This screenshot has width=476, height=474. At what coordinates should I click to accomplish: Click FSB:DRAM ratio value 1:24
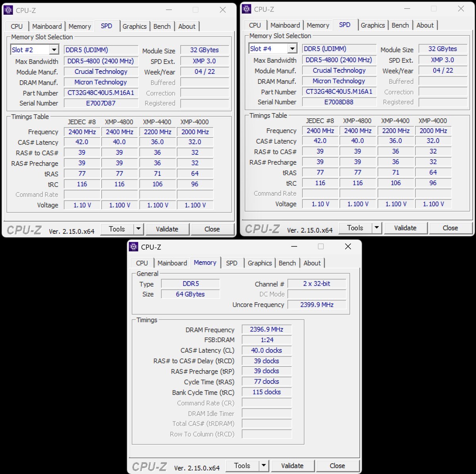[x=267, y=340]
